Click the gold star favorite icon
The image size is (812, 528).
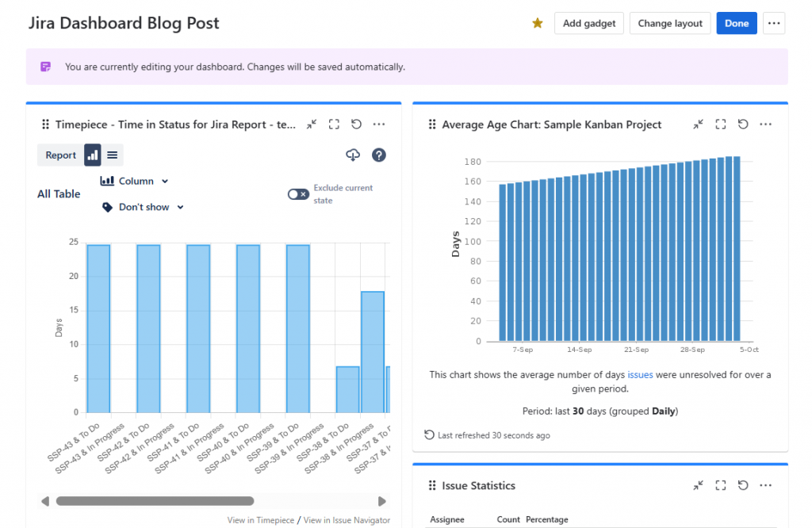[x=538, y=24]
